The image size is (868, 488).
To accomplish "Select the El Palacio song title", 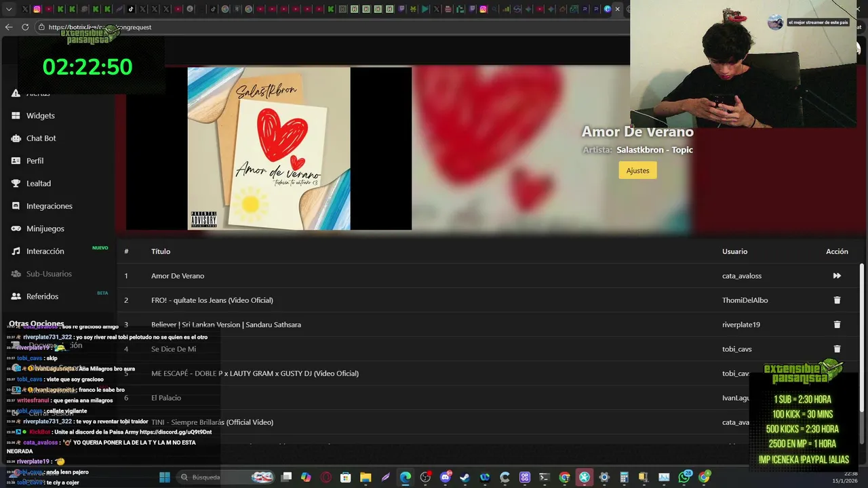I will coord(166,398).
